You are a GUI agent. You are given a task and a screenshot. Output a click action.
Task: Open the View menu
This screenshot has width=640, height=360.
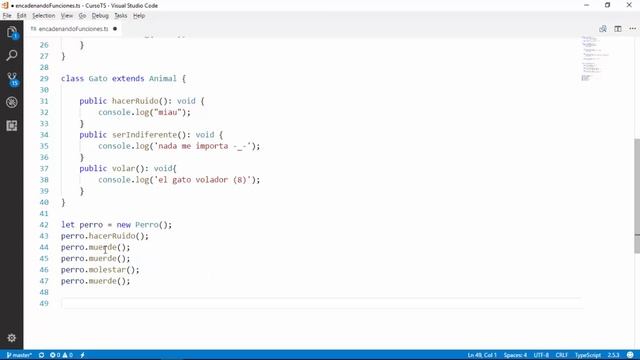tap(67, 16)
